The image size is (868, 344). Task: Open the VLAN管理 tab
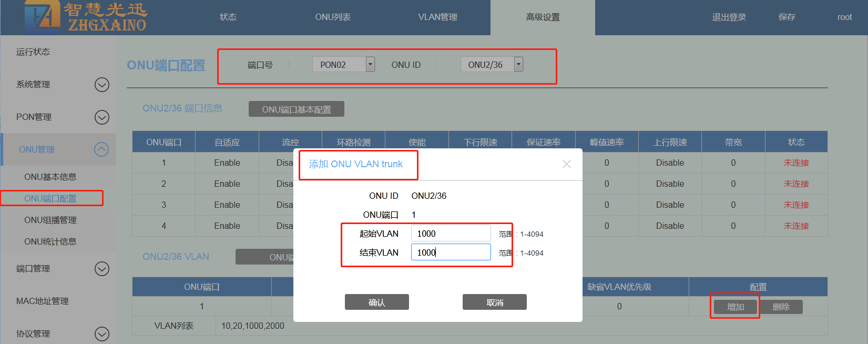coord(437,17)
